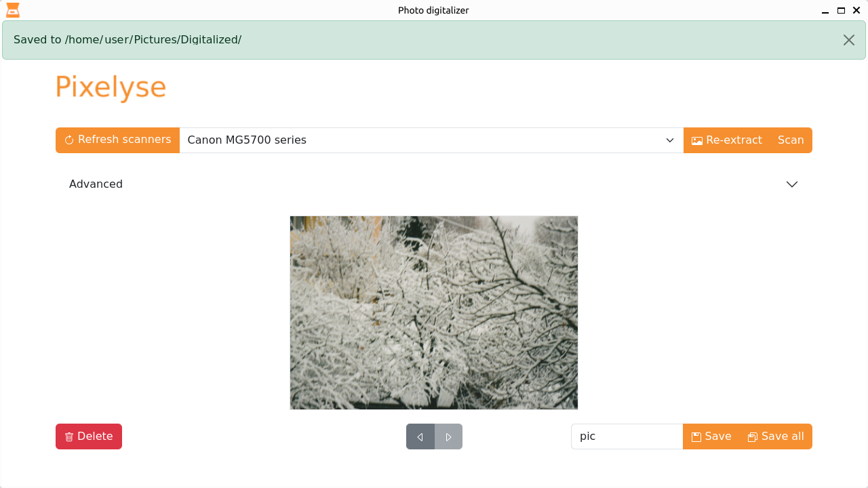Click the trash icon on the Delete button

click(x=68, y=436)
